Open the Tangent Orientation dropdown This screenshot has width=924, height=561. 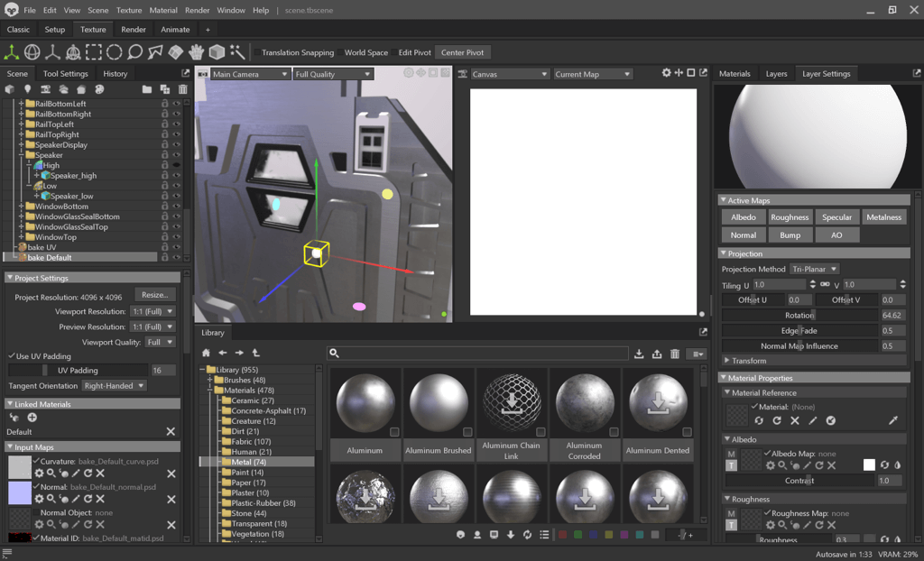click(x=114, y=386)
